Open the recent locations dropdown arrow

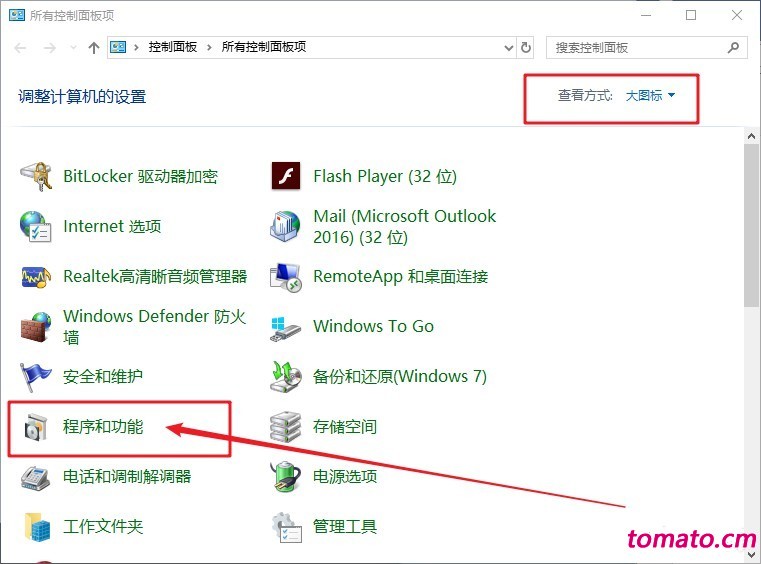tap(73, 48)
